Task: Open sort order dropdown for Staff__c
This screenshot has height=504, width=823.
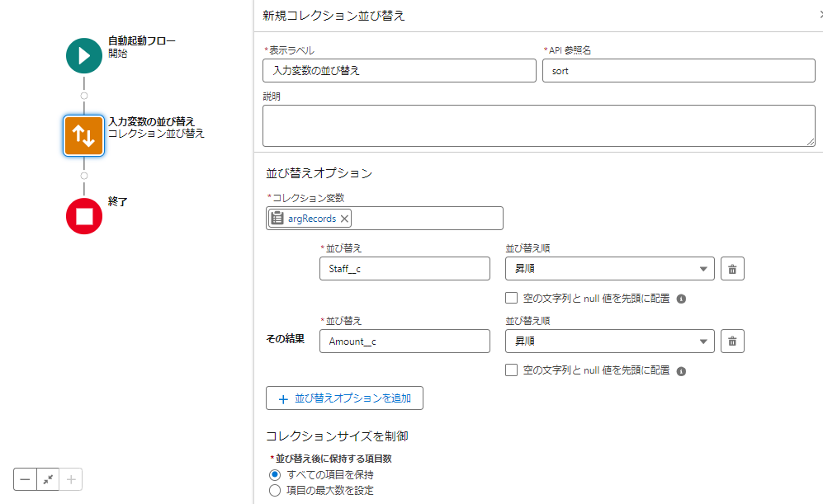Action: [609, 269]
